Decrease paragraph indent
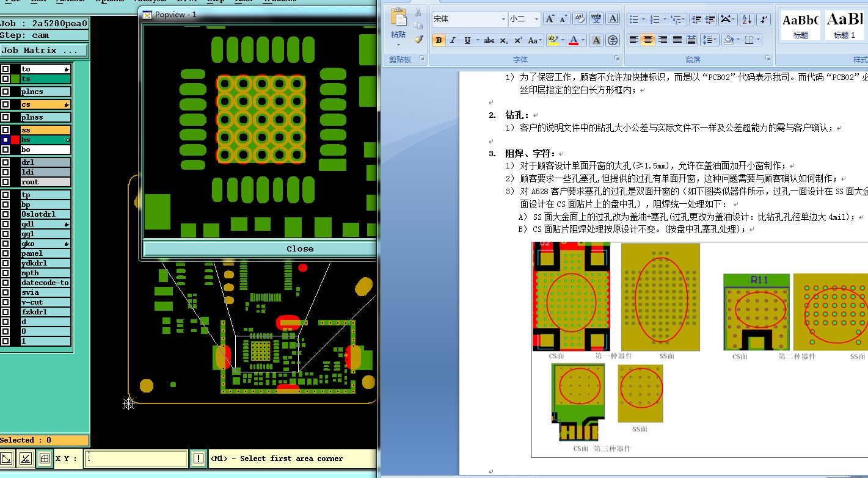Image resolution: width=868 pixels, height=478 pixels. click(696, 19)
